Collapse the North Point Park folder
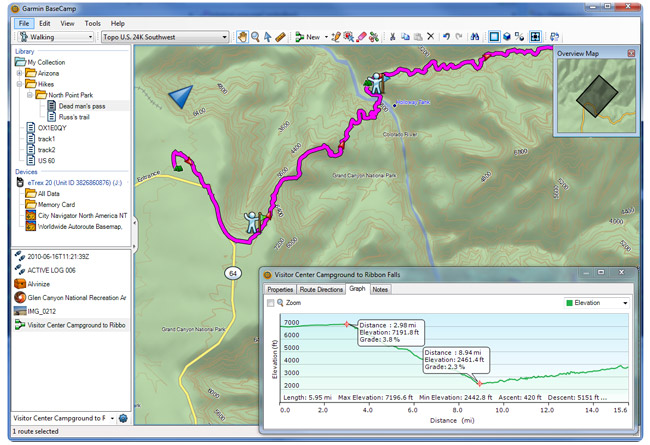 pyautogui.click(x=30, y=95)
